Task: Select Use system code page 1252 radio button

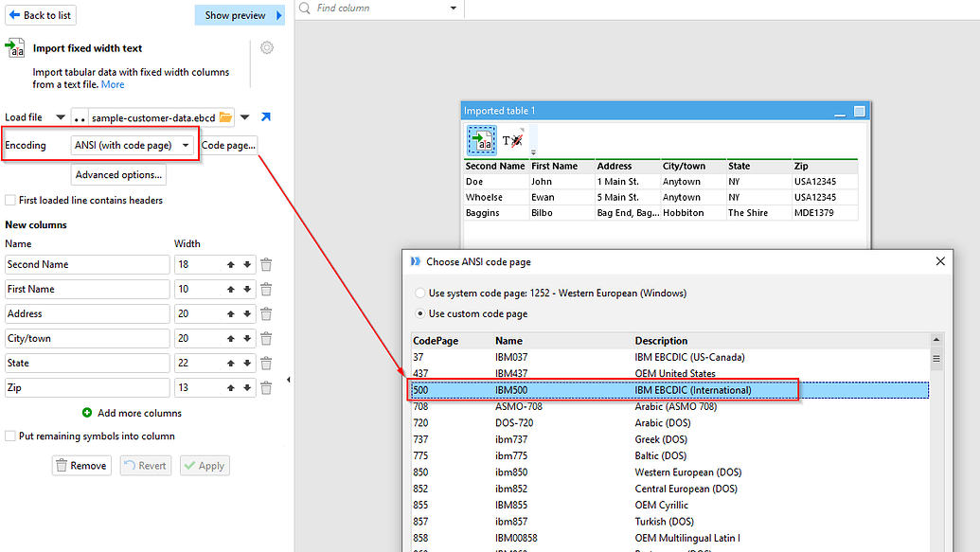Action: tap(419, 293)
